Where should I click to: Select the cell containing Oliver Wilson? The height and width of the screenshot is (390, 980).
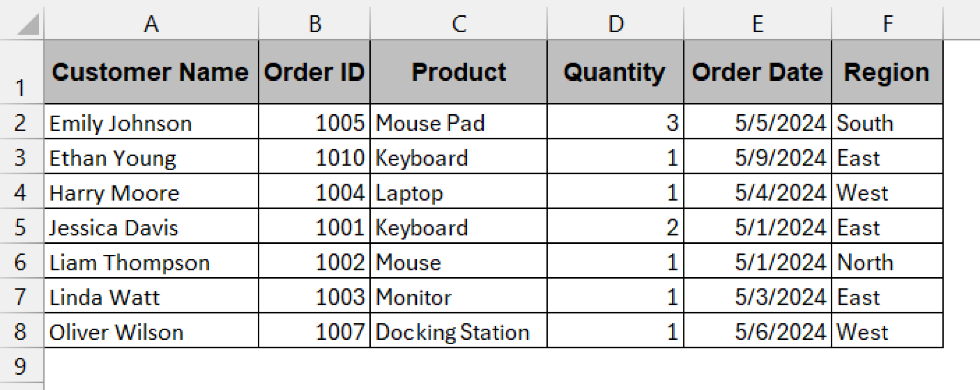point(151,331)
